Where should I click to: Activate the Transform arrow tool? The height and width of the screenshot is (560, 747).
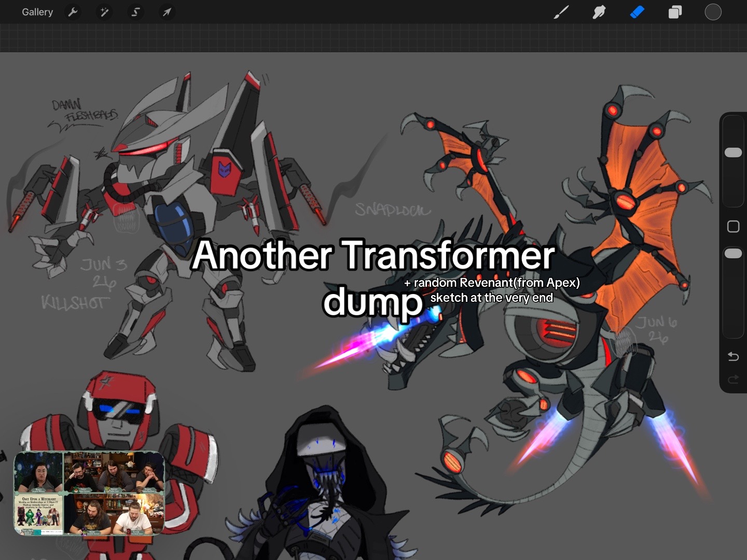point(167,12)
